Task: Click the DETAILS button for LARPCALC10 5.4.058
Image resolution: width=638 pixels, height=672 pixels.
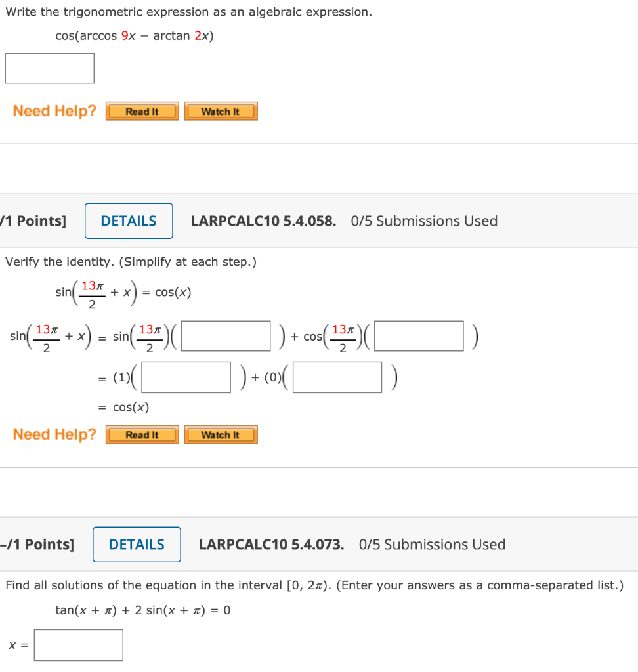Action: pos(128,221)
